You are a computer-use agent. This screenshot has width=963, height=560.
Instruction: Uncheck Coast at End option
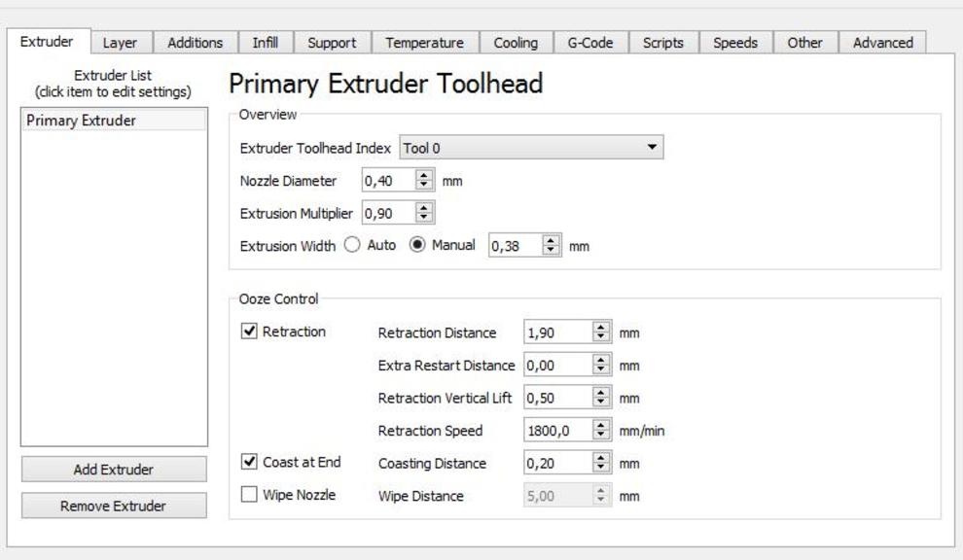250,462
